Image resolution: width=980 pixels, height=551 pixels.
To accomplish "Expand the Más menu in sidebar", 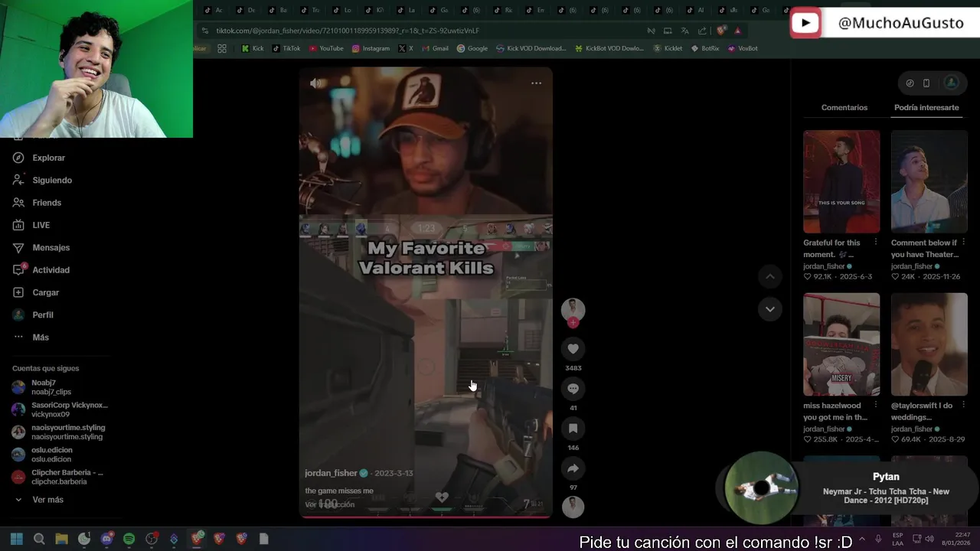I will (31, 337).
